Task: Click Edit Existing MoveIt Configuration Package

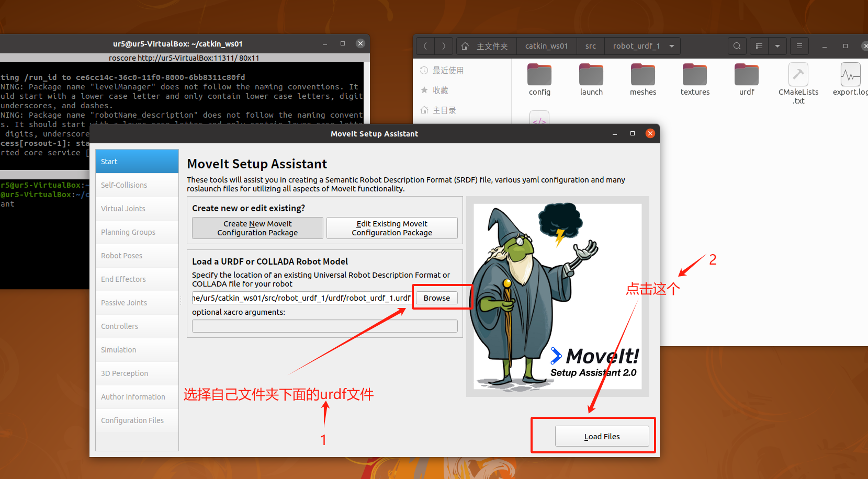Action: click(392, 228)
